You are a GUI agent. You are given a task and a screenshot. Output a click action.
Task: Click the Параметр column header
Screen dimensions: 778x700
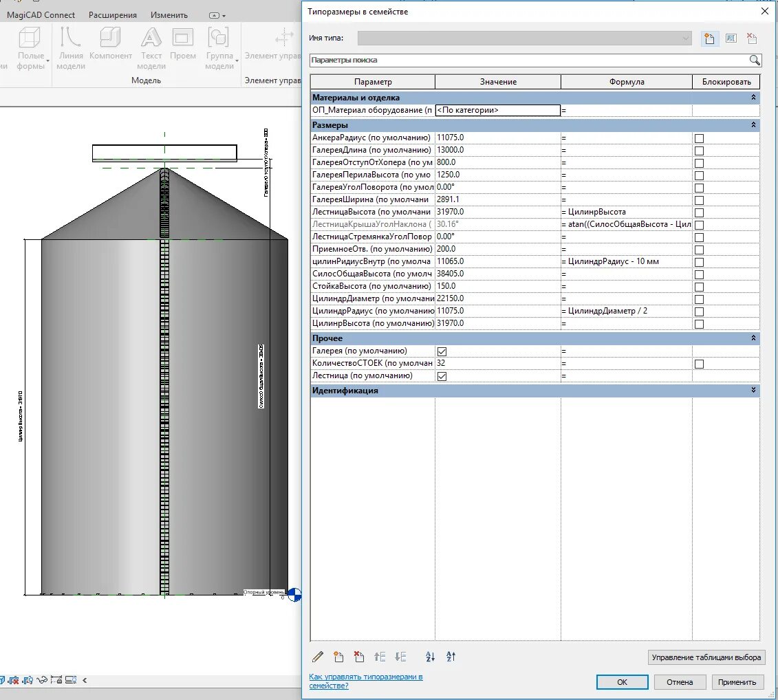coord(373,82)
